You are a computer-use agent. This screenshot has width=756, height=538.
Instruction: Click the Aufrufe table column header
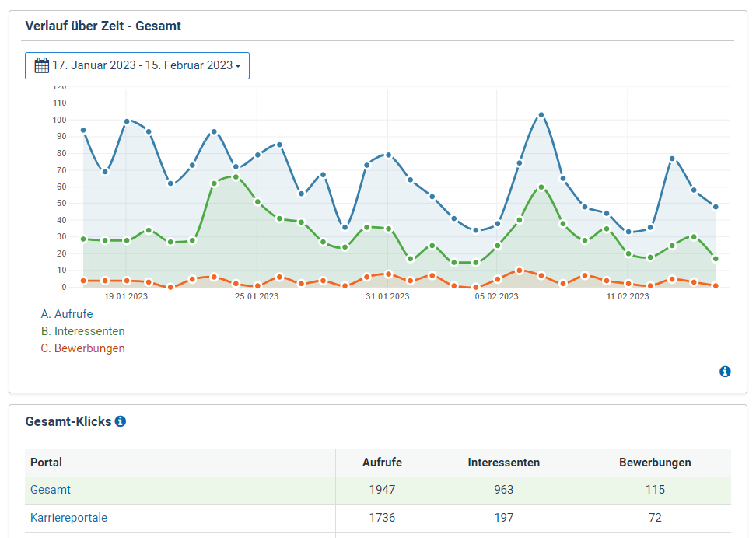click(x=382, y=463)
